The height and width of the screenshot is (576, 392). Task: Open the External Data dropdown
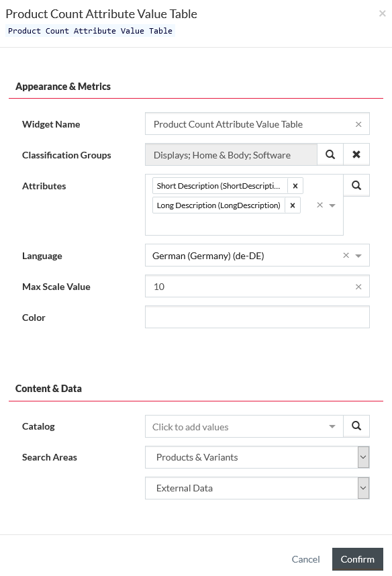(363, 488)
